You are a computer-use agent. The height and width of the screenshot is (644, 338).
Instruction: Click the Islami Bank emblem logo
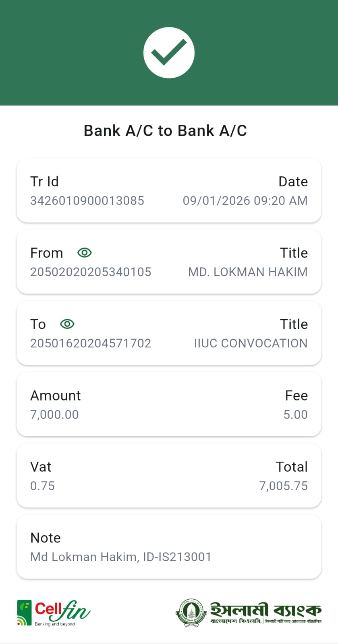(x=191, y=613)
